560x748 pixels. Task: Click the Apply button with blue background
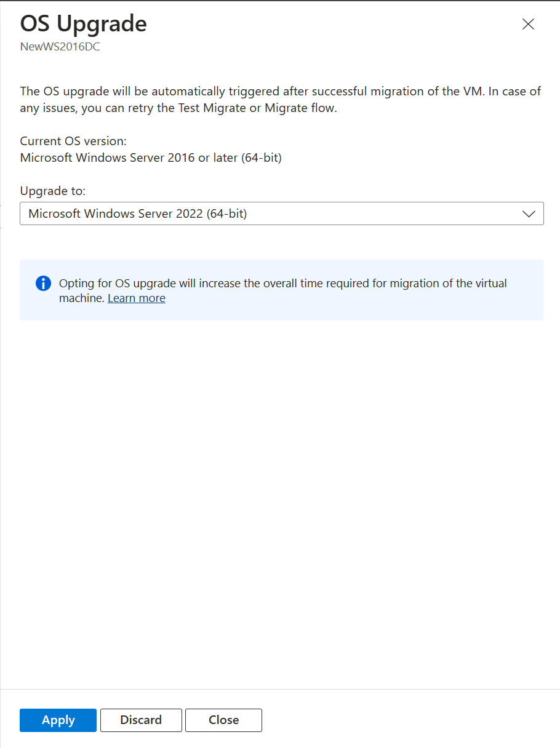(58, 720)
